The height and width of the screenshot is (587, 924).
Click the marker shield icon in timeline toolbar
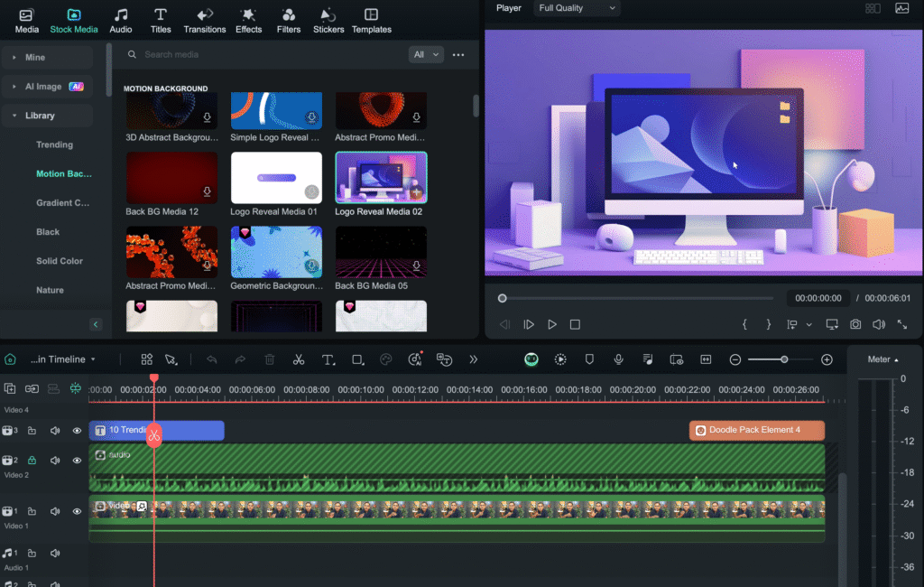pos(589,359)
